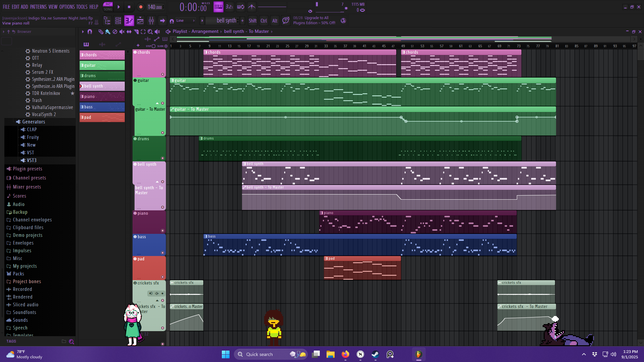This screenshot has width=644, height=362.
Task: Click the globe online news icon
Action: click(x=343, y=21)
